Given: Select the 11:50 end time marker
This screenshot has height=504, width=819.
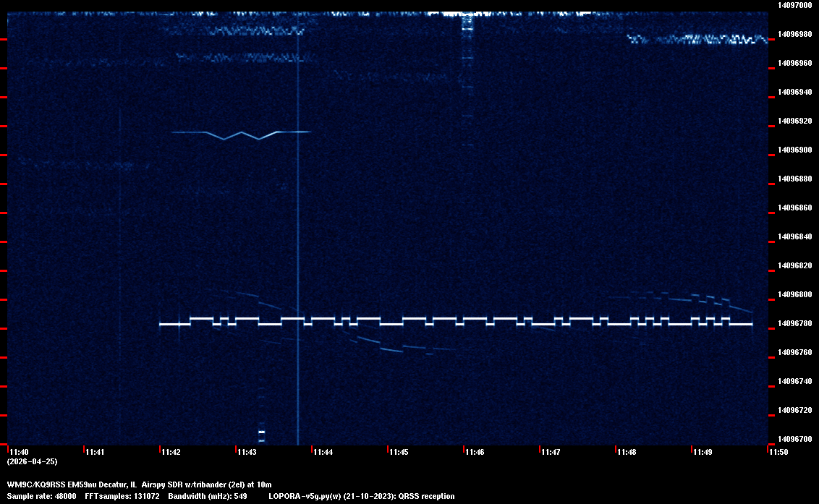Looking at the screenshot, I should point(779,452).
